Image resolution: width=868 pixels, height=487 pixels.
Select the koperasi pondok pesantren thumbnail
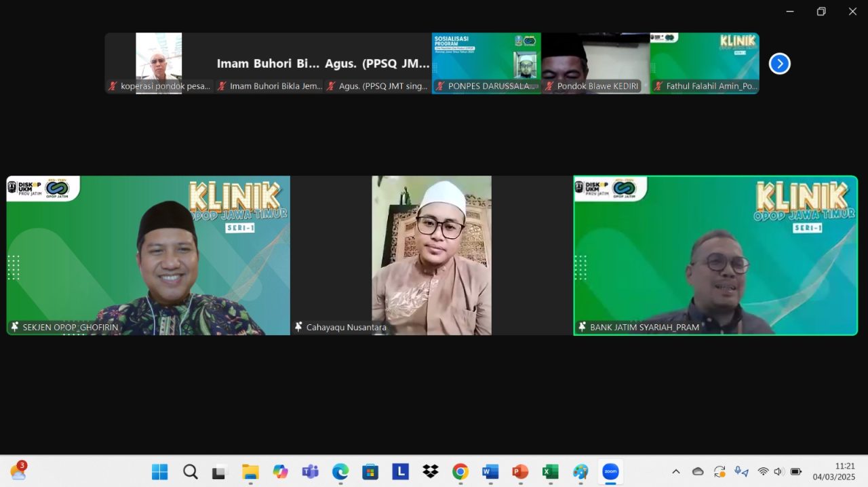coord(159,61)
